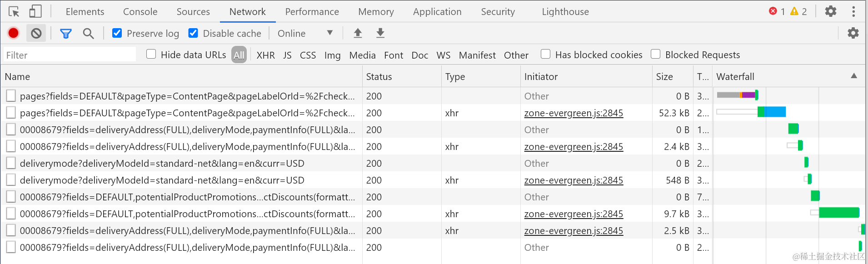The height and width of the screenshot is (264, 868).
Task: Uncheck the Preserve log checkbox
Action: pyautogui.click(x=117, y=33)
